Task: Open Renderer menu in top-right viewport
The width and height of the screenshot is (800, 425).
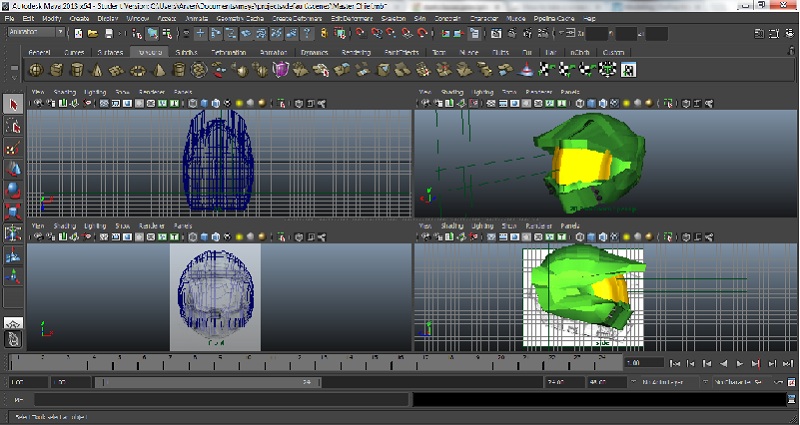Action: tap(539, 92)
